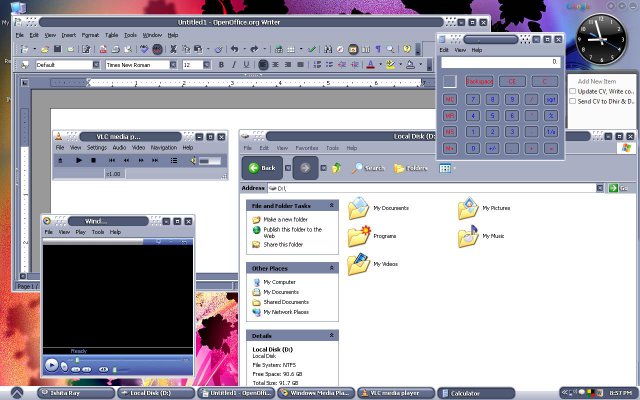Collapse the File and Folder Tasks panel
This screenshot has height=400, width=640.
point(331,205)
